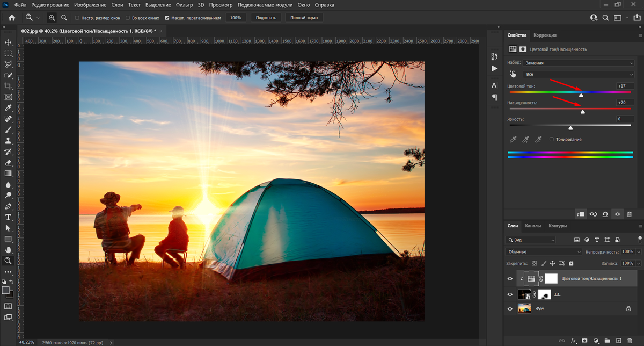Switch to the Каналы tab
The width and height of the screenshot is (644, 346).
pyautogui.click(x=533, y=226)
